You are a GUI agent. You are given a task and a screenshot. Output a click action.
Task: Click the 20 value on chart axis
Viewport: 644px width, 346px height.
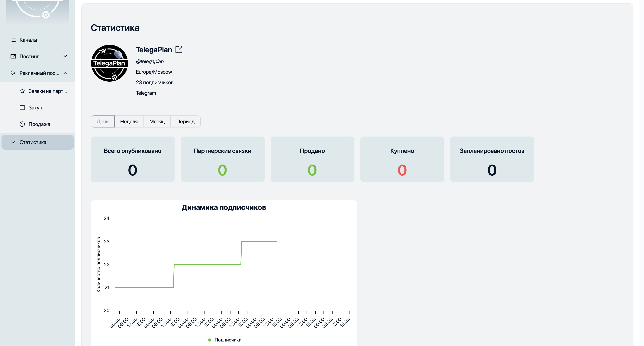point(107,310)
